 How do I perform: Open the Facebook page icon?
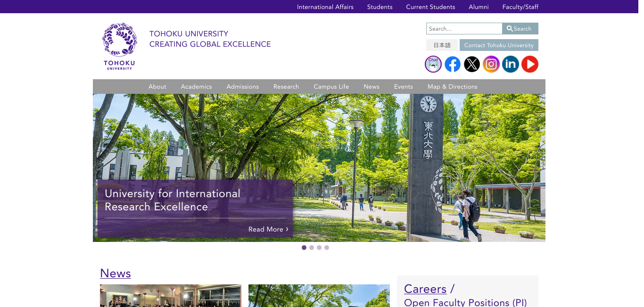point(453,64)
